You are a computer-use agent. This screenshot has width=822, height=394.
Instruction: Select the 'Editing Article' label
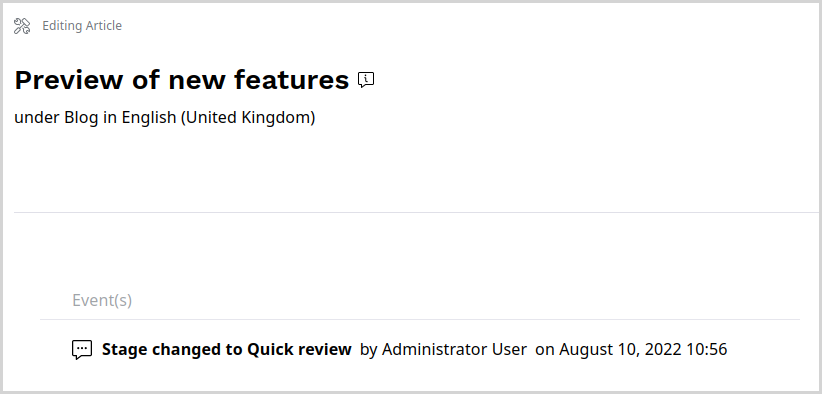pyautogui.click(x=82, y=26)
